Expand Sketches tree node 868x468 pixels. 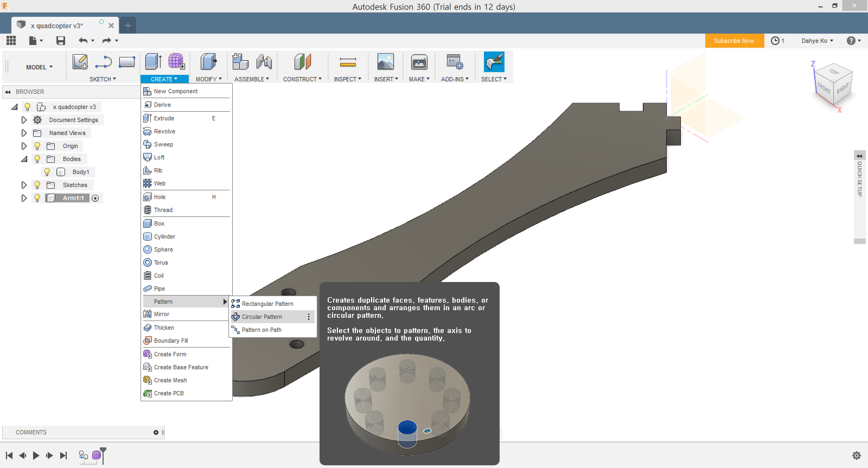24,185
